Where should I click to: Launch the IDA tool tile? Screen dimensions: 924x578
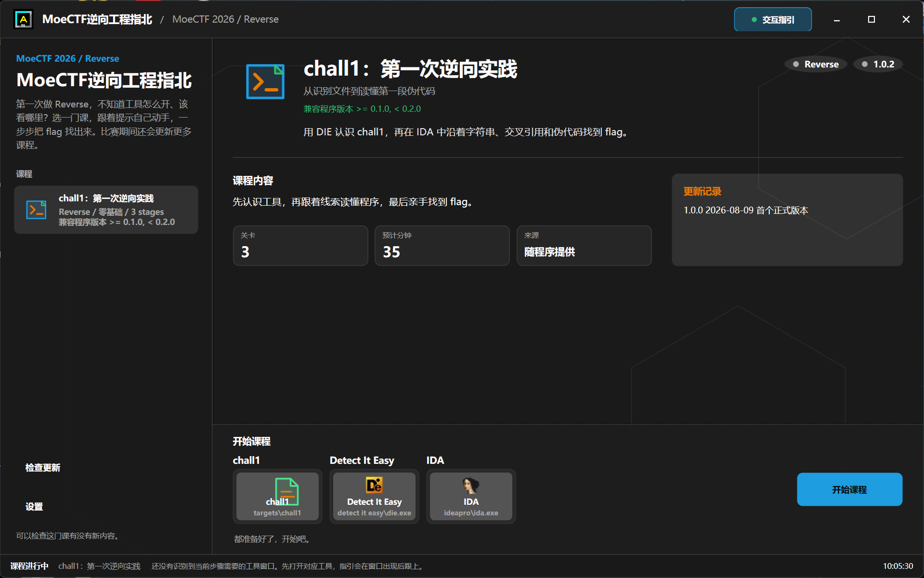point(471,496)
